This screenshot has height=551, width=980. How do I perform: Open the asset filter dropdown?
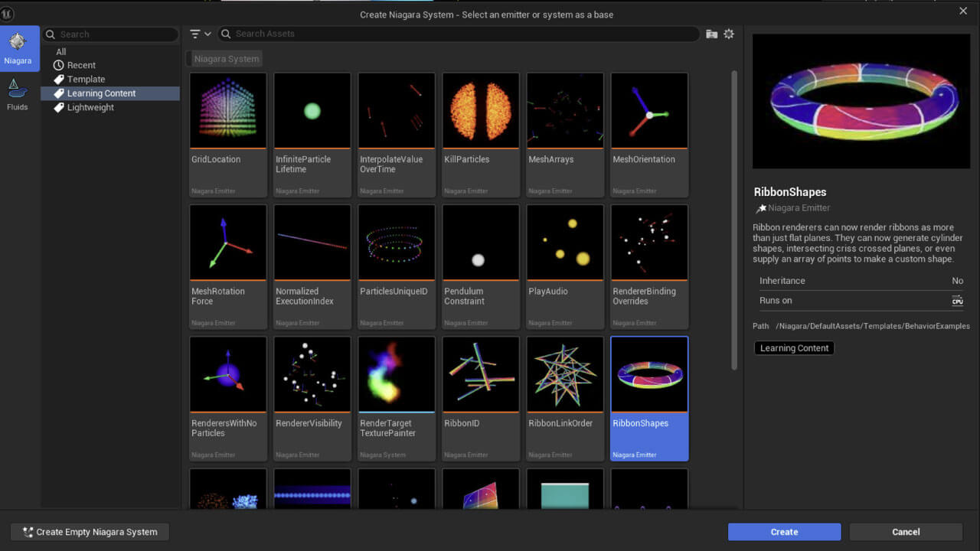[x=201, y=34]
